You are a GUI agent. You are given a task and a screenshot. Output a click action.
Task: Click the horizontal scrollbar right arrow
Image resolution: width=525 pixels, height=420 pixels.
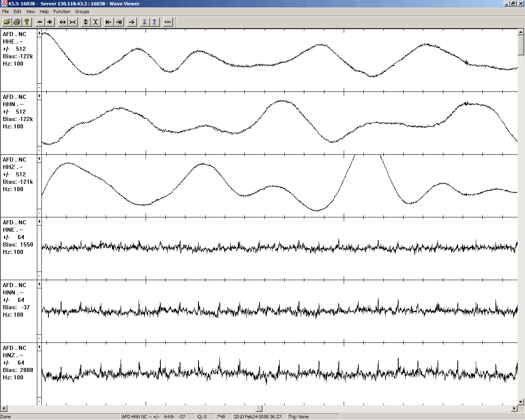point(514,409)
